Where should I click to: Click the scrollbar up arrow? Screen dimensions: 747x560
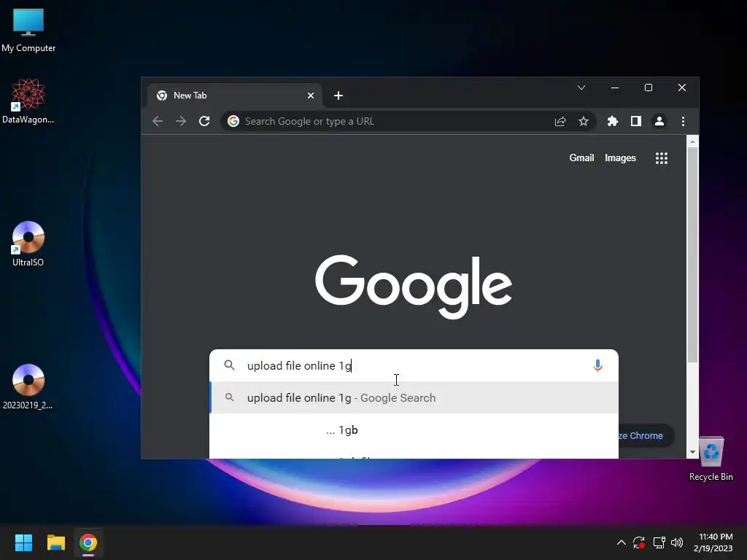pos(693,141)
